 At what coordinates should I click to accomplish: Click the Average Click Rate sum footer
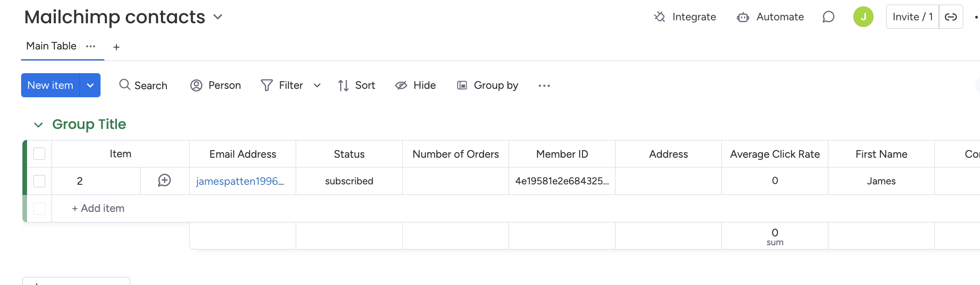pyautogui.click(x=775, y=236)
